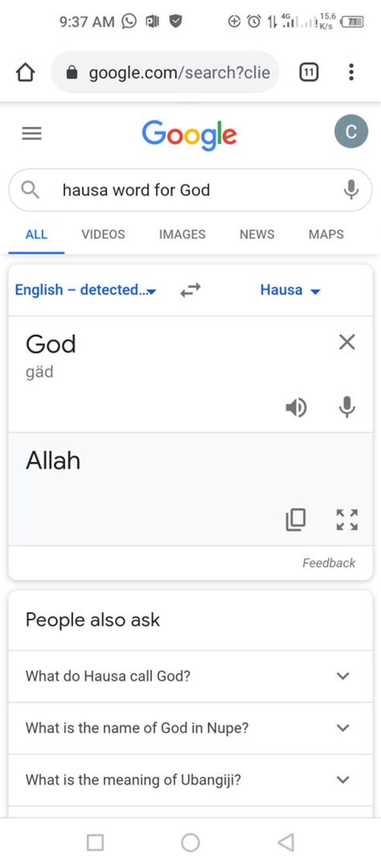Screen dimensions: 381x868
Task: Clear the source text God
Action: pos(347,342)
